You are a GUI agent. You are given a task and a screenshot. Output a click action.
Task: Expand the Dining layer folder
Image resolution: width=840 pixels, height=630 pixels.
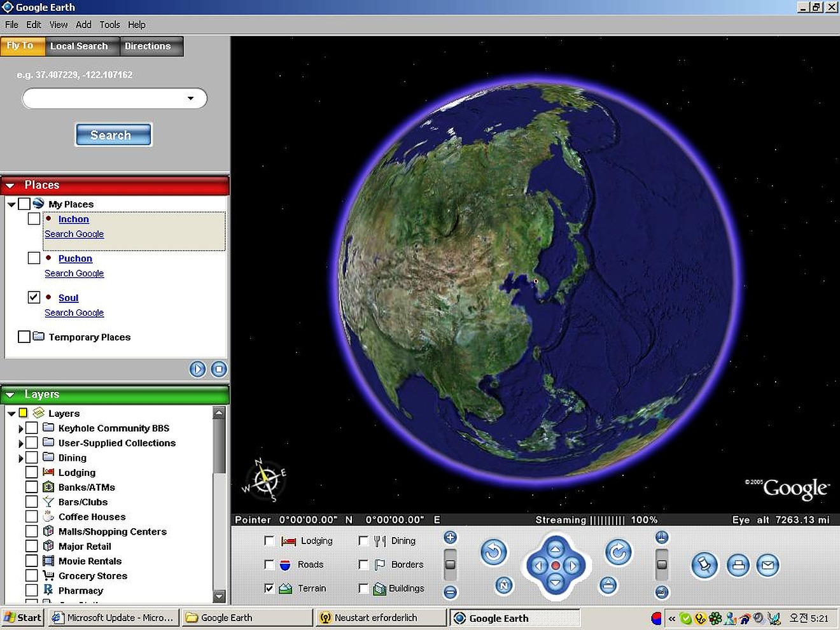tap(20, 458)
